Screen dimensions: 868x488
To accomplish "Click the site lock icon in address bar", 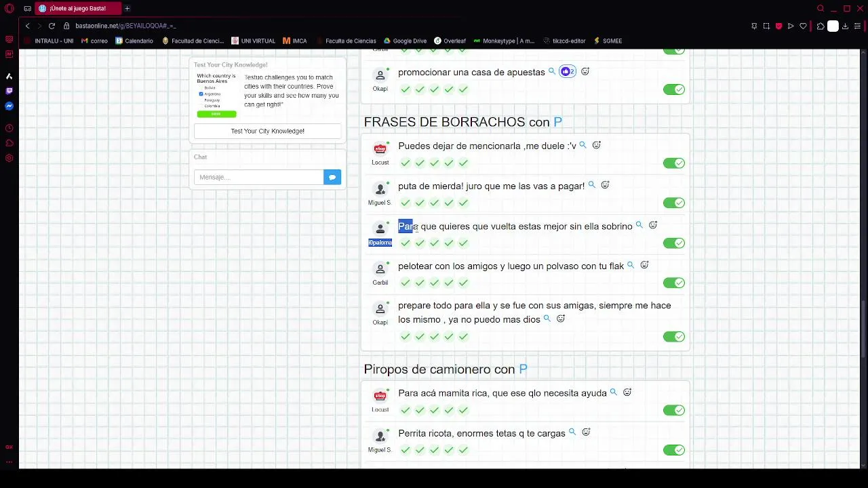I will (67, 26).
